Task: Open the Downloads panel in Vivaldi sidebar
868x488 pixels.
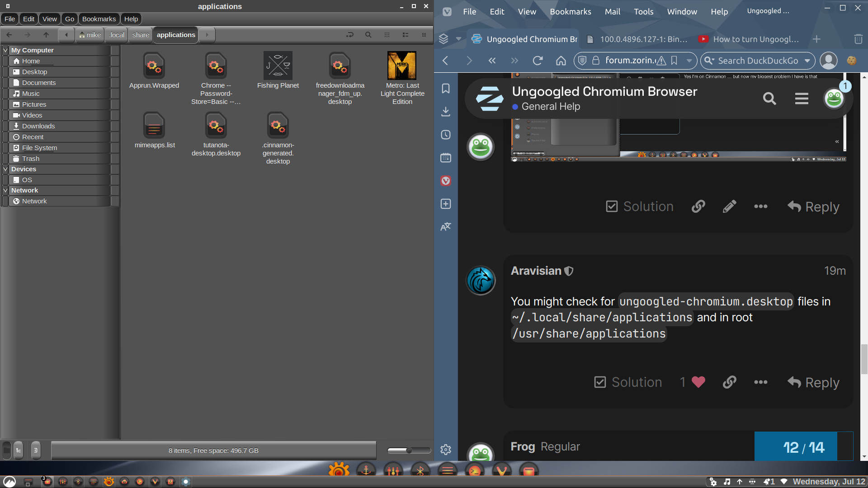Action: click(x=446, y=112)
